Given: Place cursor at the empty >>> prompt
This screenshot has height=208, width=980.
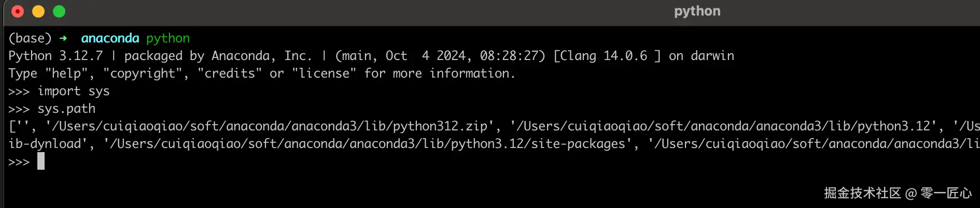Looking at the screenshot, I should [41, 161].
